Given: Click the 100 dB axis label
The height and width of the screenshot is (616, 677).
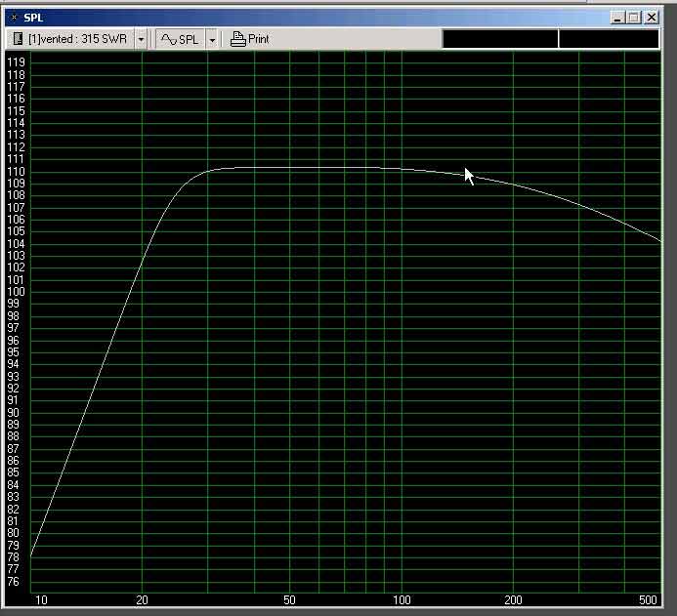Looking at the screenshot, I should click(x=16, y=292).
